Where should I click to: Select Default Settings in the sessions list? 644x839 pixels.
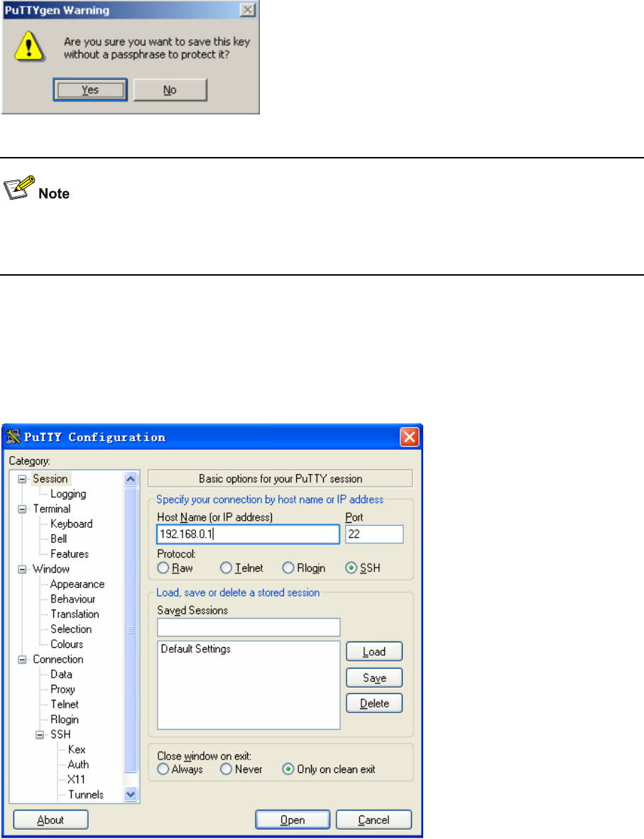(x=196, y=649)
